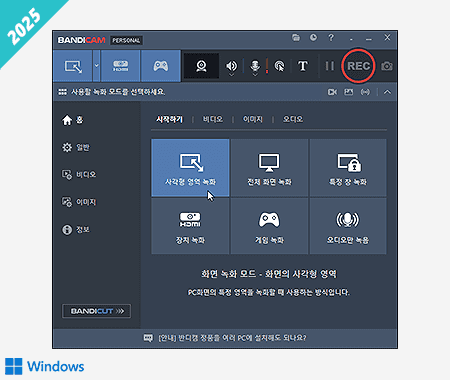Viewport: 450px width, 380px height.
Task: Toggle mouse click effect icon
Action: click(279, 66)
